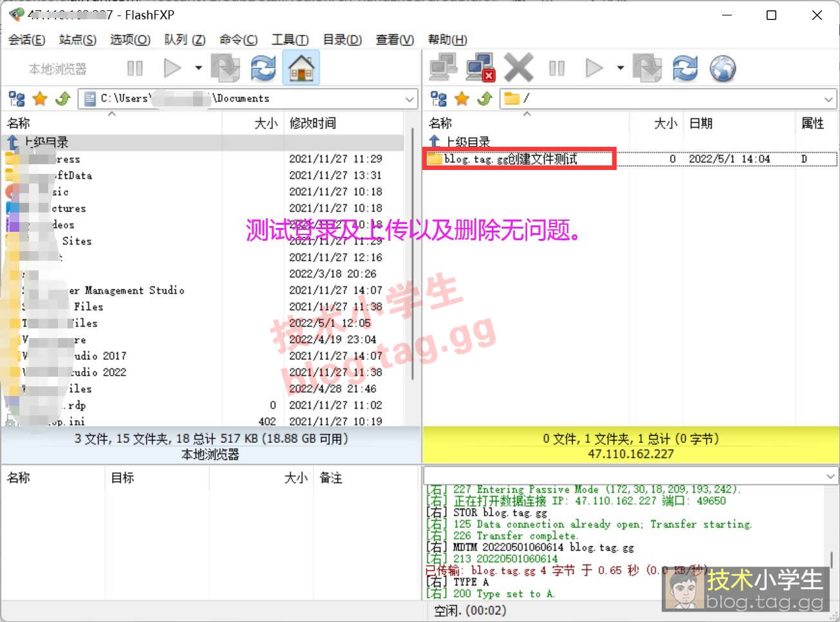This screenshot has width=840, height=622.
Task: Click the globe icon in remote toolbar
Action: coord(723,68)
